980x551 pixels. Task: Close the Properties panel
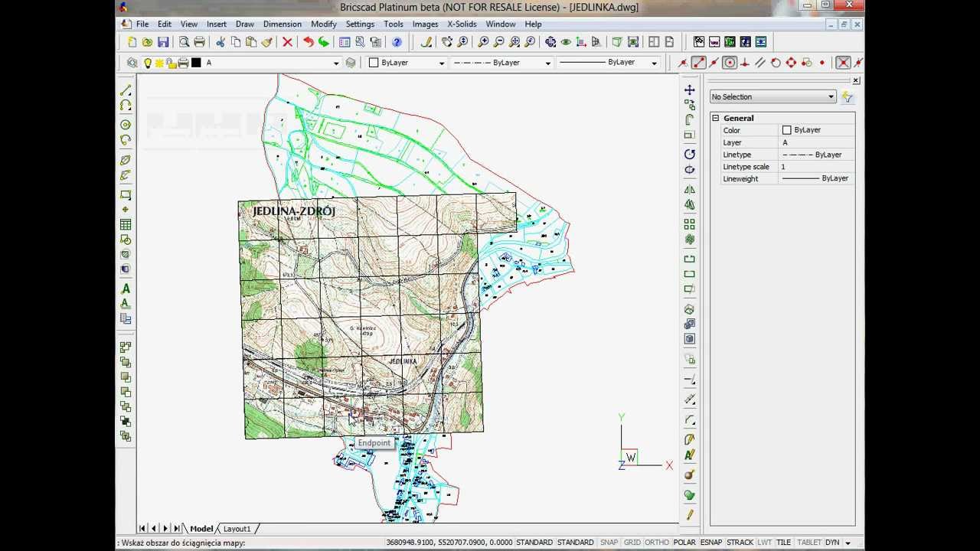pyautogui.click(x=856, y=80)
